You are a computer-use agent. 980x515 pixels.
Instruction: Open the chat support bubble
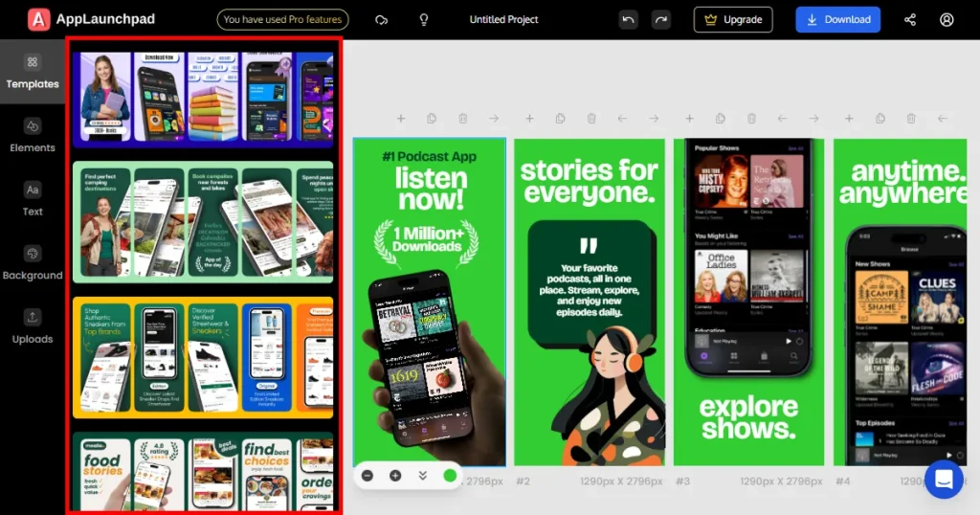click(x=944, y=480)
